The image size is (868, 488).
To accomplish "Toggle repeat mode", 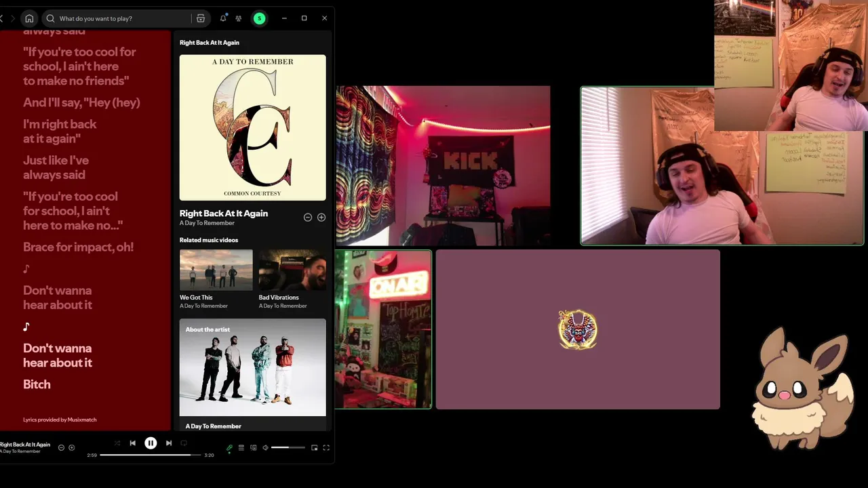I will 184,443.
